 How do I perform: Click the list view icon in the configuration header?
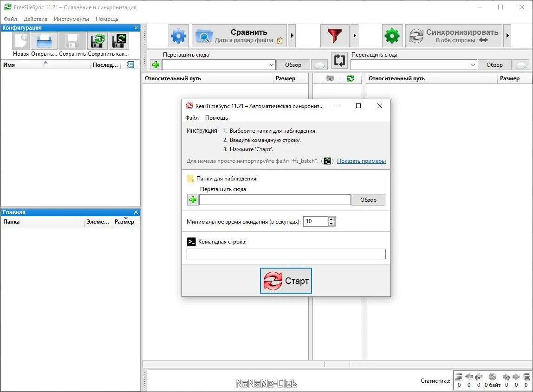coord(130,64)
